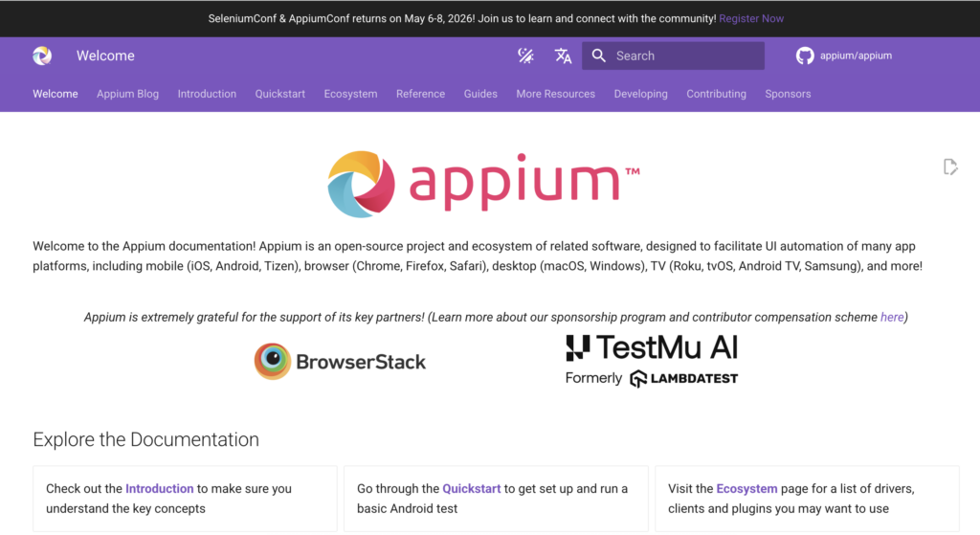980x535 pixels.
Task: Open appium/appium repository link
Action: tap(856, 56)
